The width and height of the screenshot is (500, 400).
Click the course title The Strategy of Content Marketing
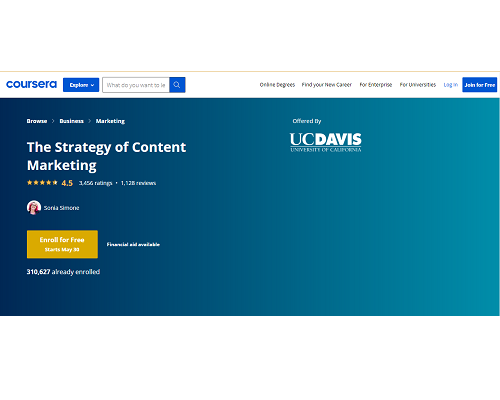point(106,156)
